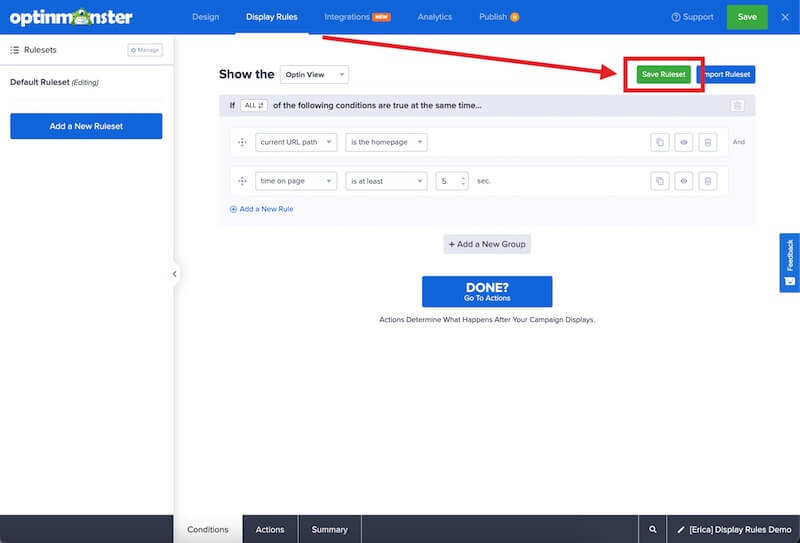Select Default Ruleset in sidebar
Viewport: 800px width, 543px height.
pos(54,82)
